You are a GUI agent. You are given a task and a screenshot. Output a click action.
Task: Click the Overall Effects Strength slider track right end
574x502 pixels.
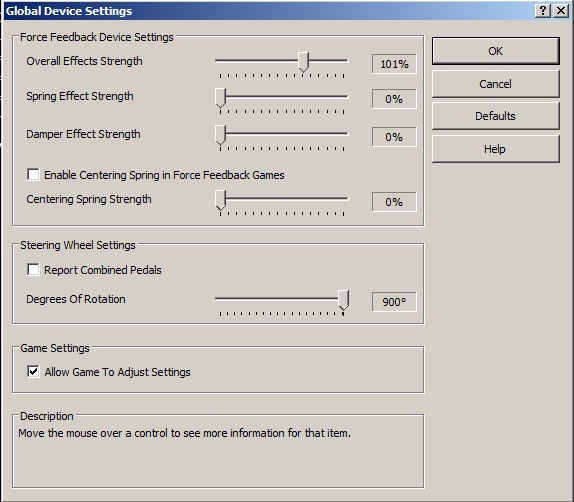click(x=346, y=60)
